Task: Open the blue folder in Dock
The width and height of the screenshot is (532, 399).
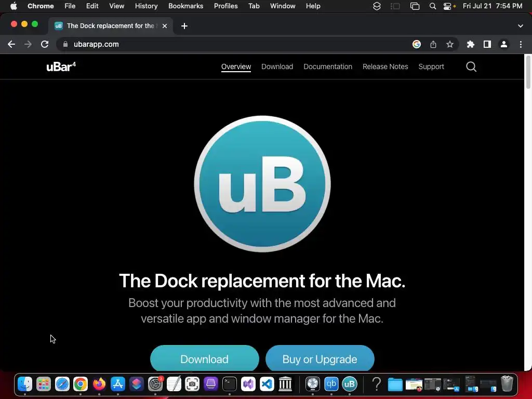Action: 395,384
